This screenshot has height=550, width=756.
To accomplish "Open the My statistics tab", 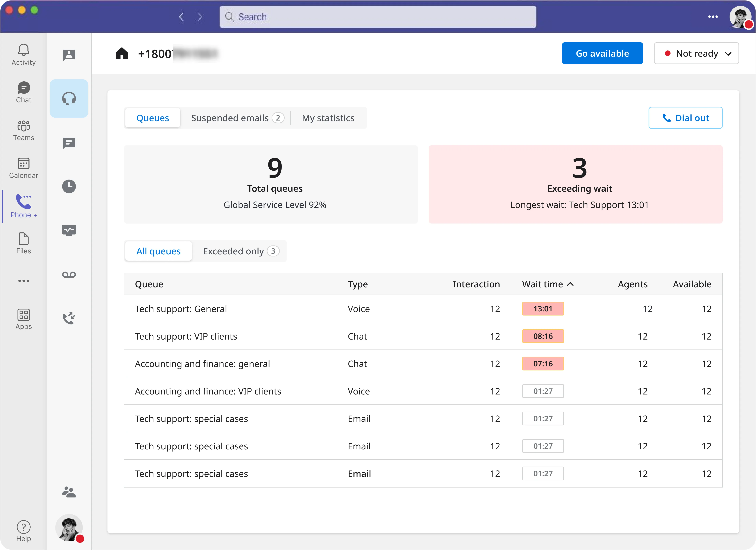I will click(x=328, y=118).
